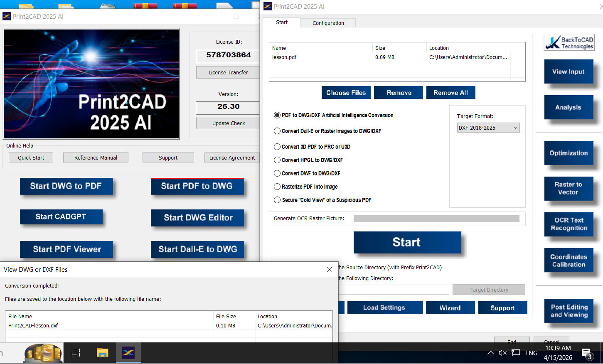
Task: Click the grayed Target Directory button
Action: tap(489, 290)
